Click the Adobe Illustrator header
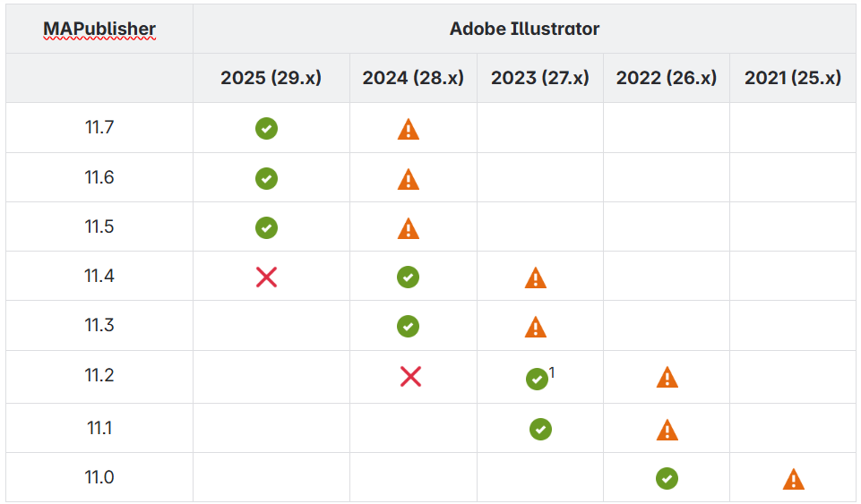The width and height of the screenshot is (861, 504). pos(524,29)
